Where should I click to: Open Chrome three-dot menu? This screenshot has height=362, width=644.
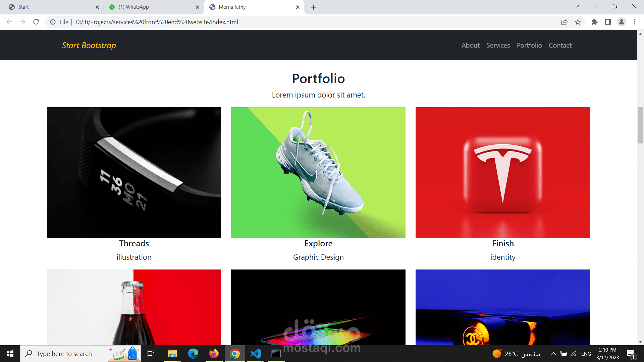pyautogui.click(x=635, y=22)
